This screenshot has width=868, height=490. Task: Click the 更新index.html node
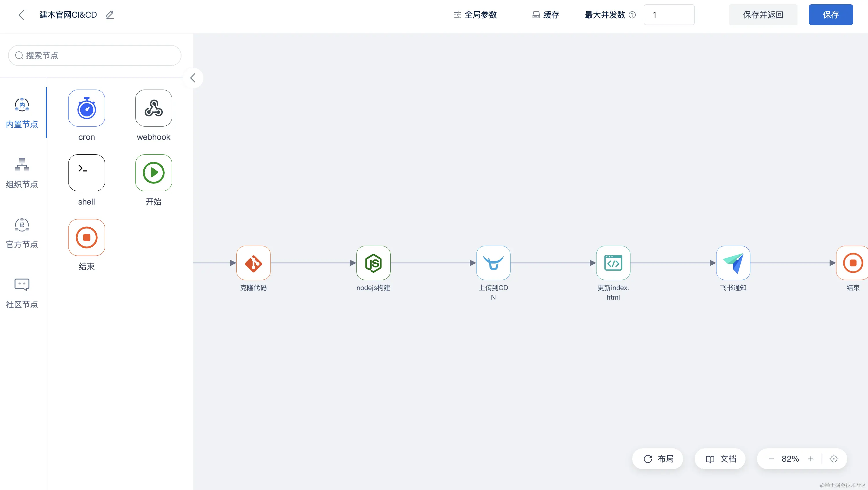pyautogui.click(x=613, y=263)
